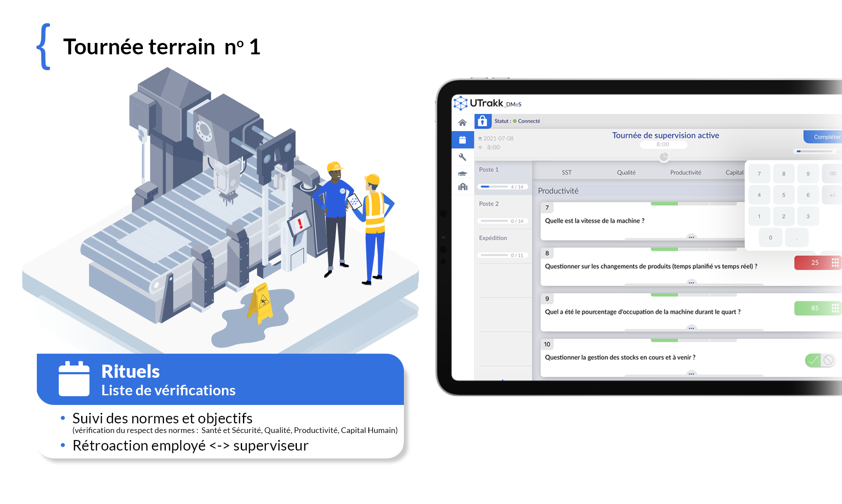
Task: Click the graduation cap training icon
Action: point(462,174)
